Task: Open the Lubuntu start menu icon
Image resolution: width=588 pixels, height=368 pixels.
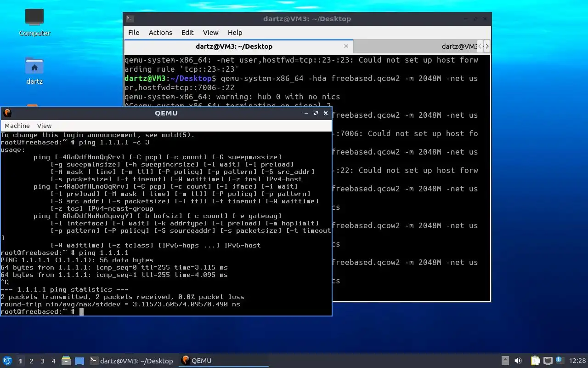Action: coord(7,361)
